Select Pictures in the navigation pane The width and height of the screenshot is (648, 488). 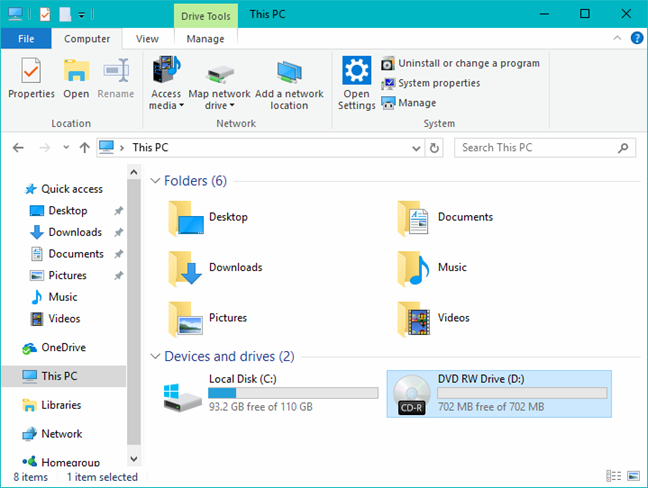click(58, 275)
